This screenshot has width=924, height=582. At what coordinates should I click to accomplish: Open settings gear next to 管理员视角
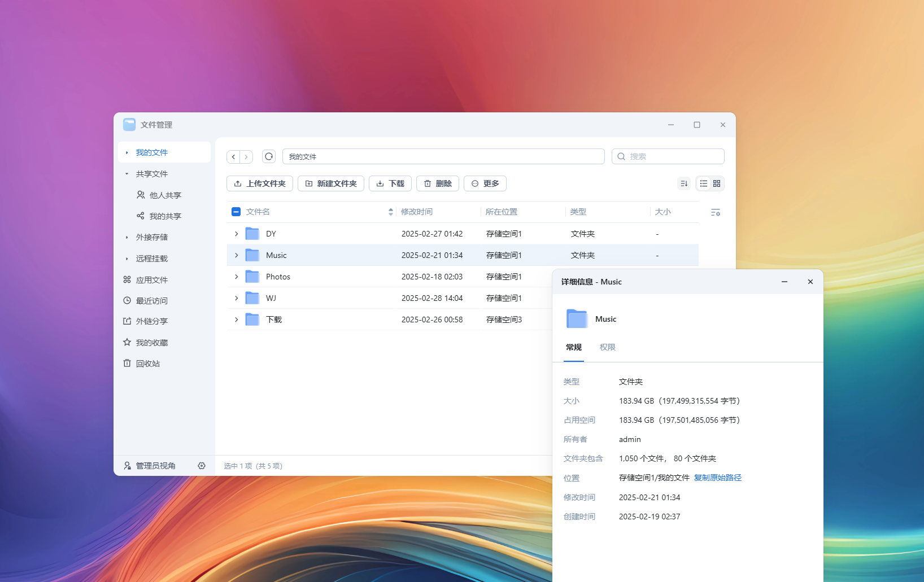(x=202, y=466)
